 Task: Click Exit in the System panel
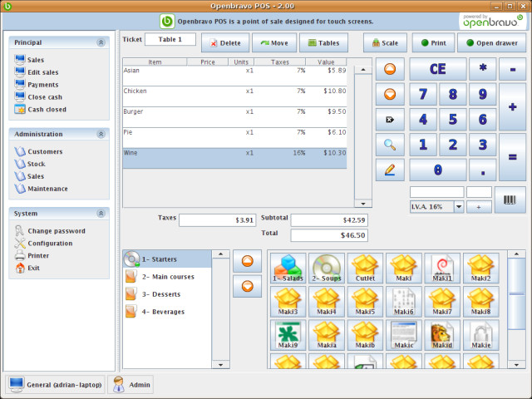(x=27, y=268)
